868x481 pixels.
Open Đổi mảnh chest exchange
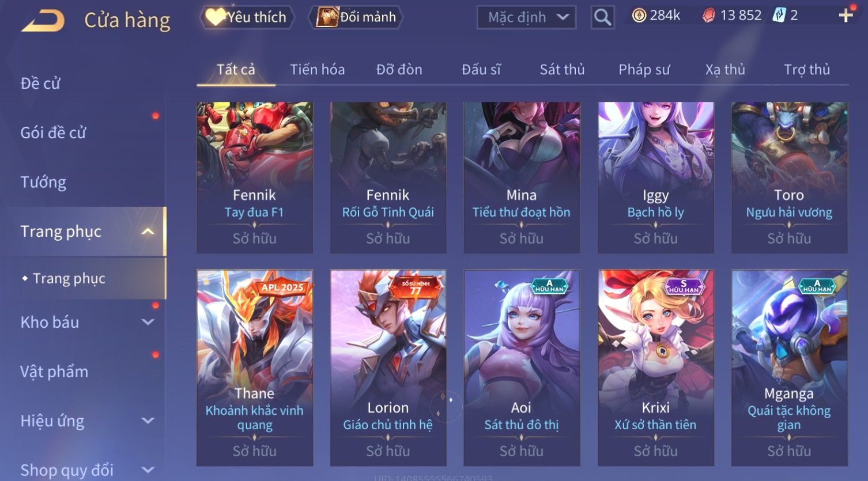point(356,17)
